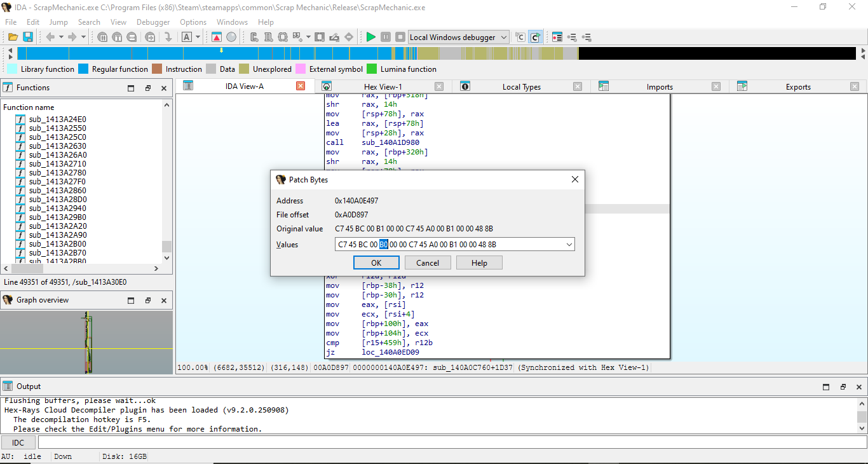
Task: Float the Functions panel
Action: [x=147, y=88]
